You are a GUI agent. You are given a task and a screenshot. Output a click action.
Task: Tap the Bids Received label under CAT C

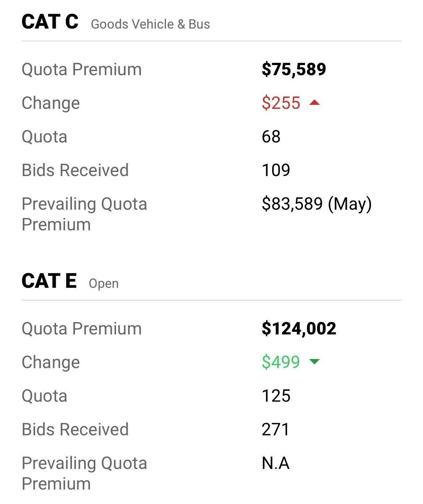tap(75, 170)
